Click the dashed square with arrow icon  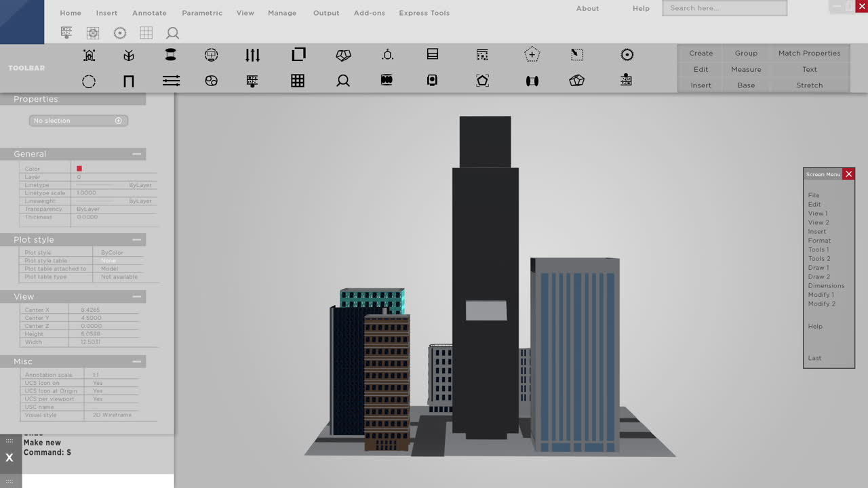tap(577, 55)
